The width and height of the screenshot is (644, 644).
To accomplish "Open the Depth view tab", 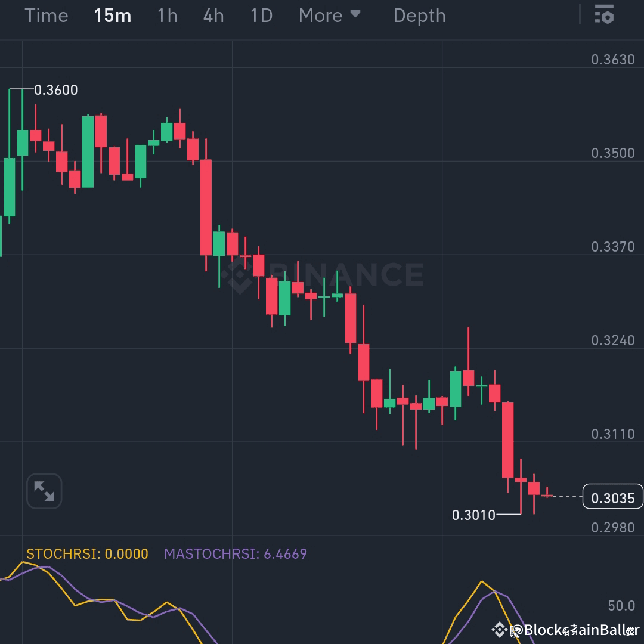I will (419, 16).
